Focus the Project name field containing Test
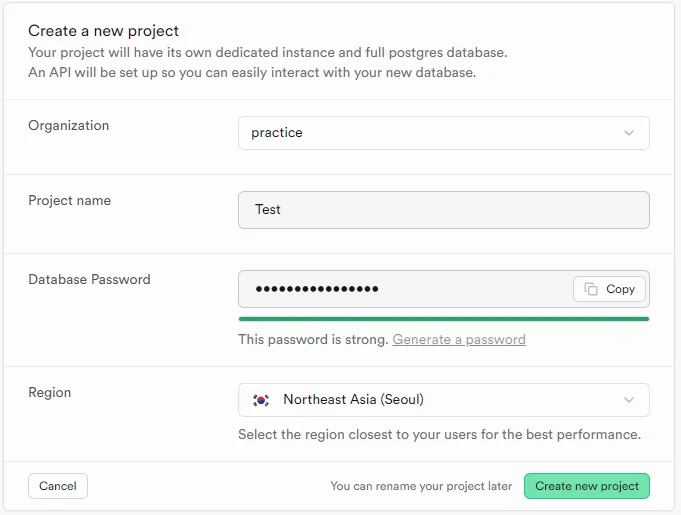Screen dimensions: 681x515 [443, 210]
